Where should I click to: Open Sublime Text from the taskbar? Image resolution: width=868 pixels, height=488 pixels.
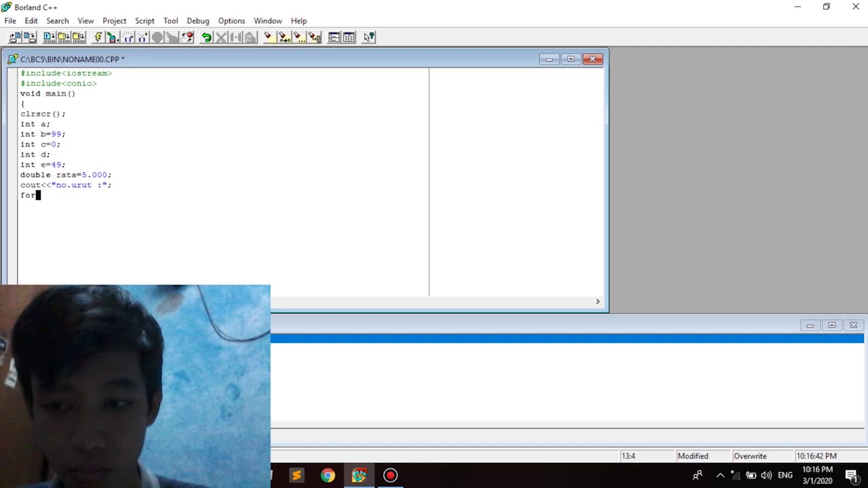coord(296,476)
